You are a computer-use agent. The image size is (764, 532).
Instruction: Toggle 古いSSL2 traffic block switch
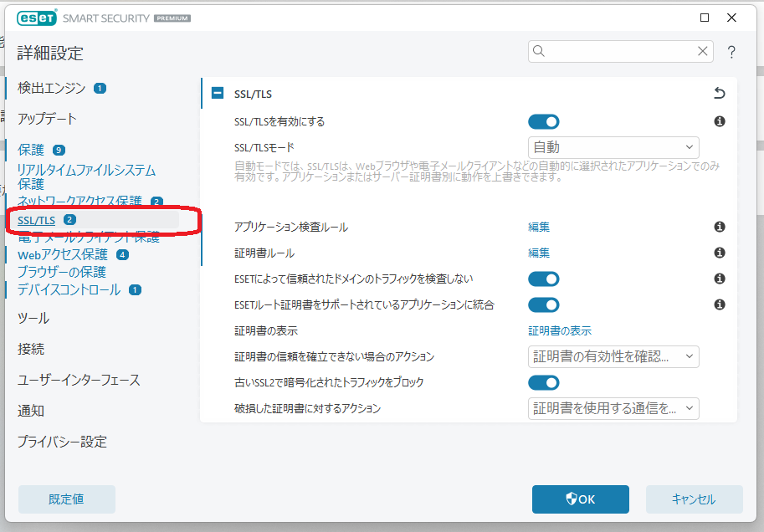pos(543,383)
